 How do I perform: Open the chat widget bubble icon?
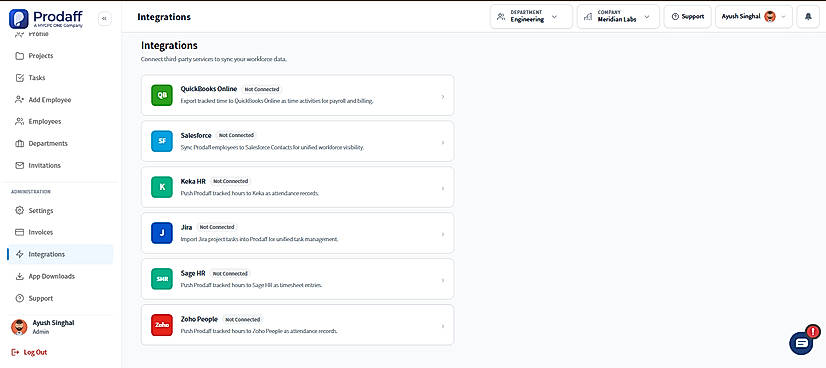pyautogui.click(x=802, y=343)
